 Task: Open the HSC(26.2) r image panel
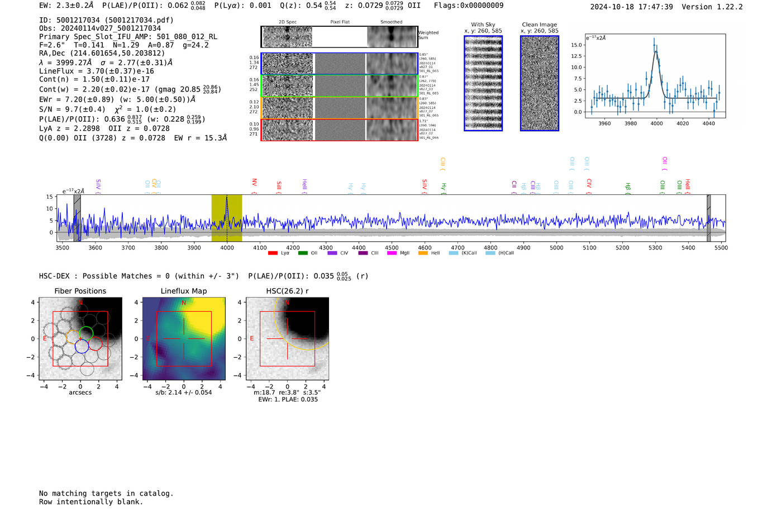point(288,339)
